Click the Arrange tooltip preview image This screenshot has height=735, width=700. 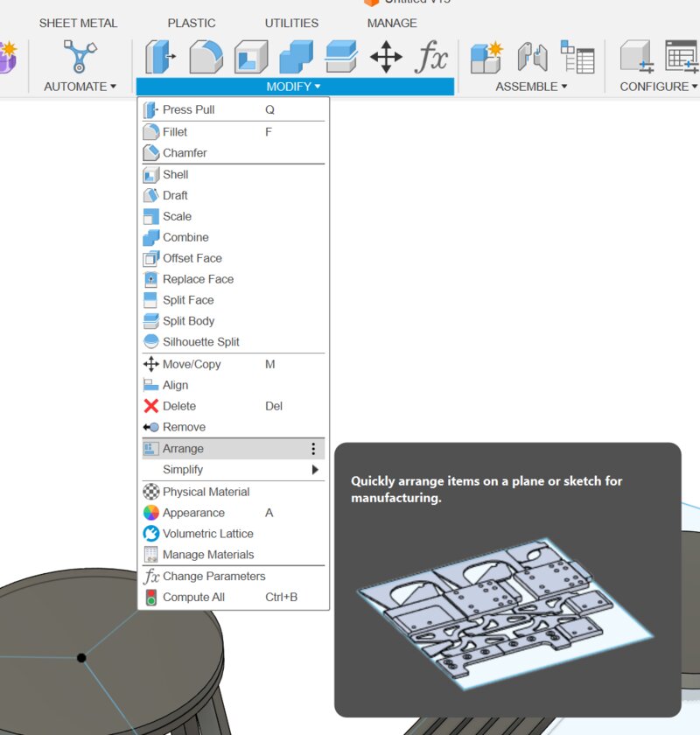point(506,614)
